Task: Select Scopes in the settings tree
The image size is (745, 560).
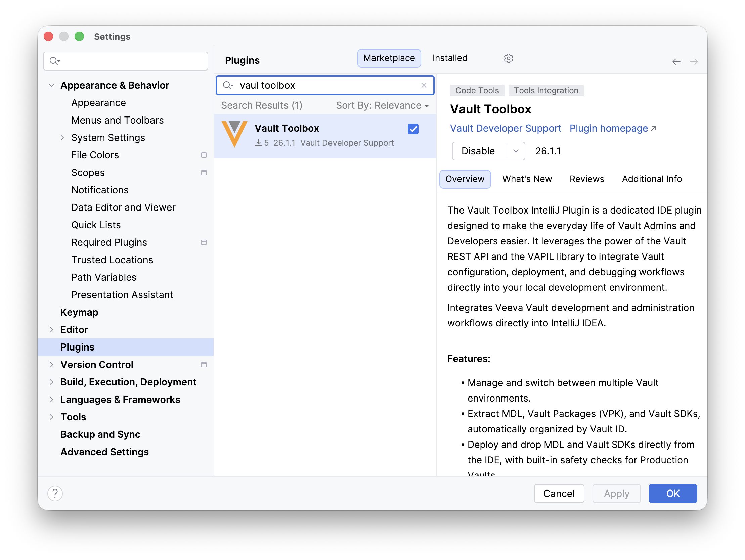Action: point(88,173)
